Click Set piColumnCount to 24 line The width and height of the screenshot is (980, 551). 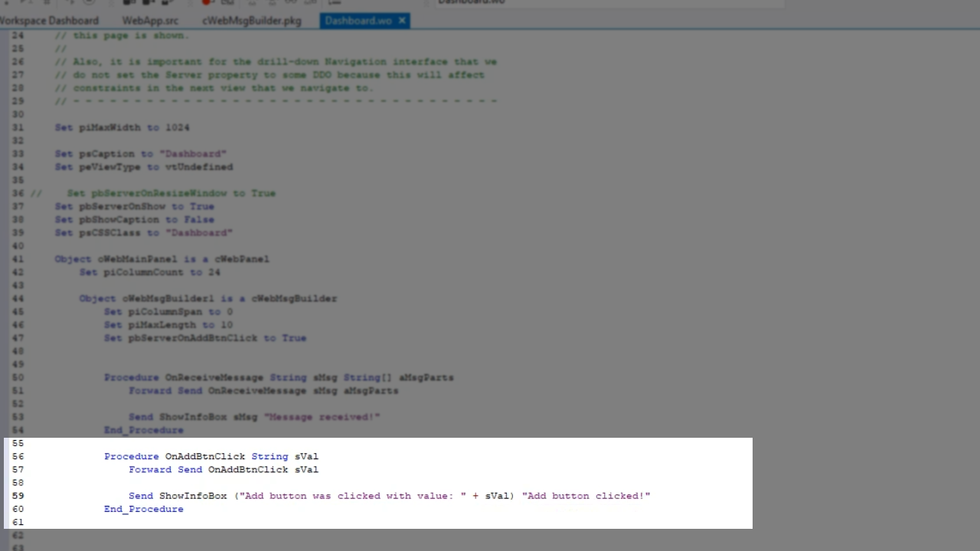click(150, 272)
